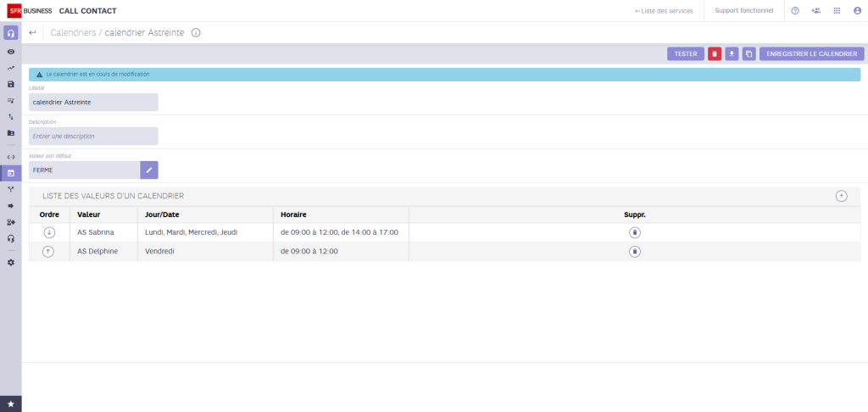Viewport: 868px width, 412px height.
Task: Open the apps grid menu
Action: coord(837,11)
